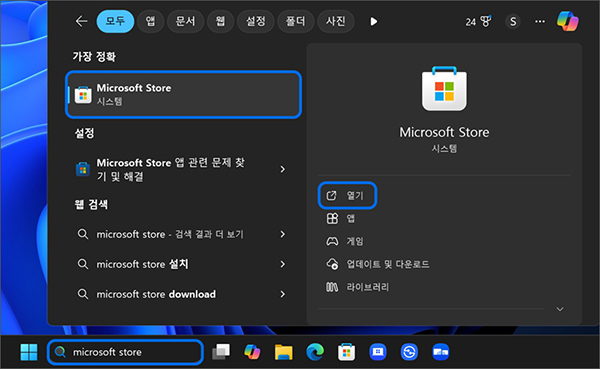Click 열기 to open Microsoft Store
The width and height of the screenshot is (600, 369).
(347, 196)
